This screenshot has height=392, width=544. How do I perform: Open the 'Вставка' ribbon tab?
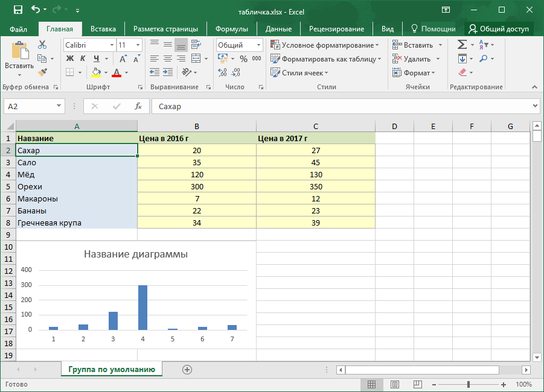[x=103, y=29]
